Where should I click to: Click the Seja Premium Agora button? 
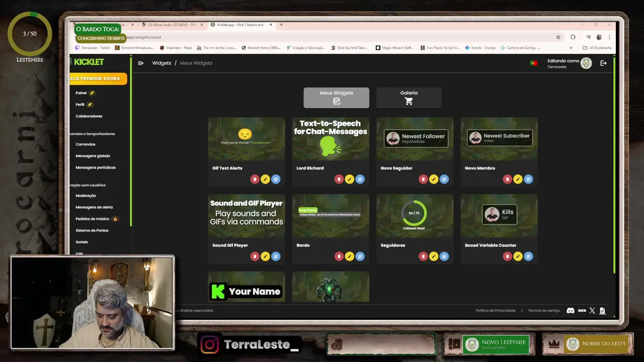click(98, 78)
